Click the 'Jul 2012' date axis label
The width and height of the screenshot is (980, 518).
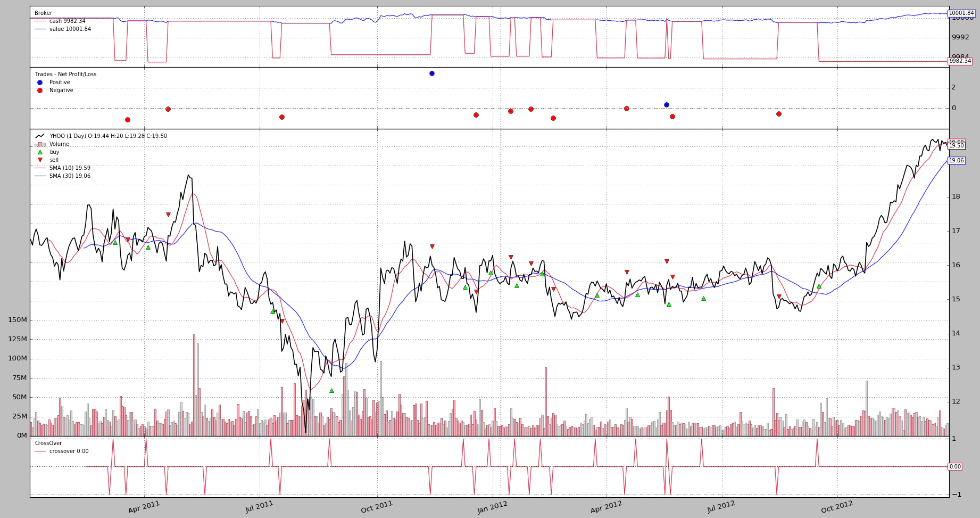point(721,507)
